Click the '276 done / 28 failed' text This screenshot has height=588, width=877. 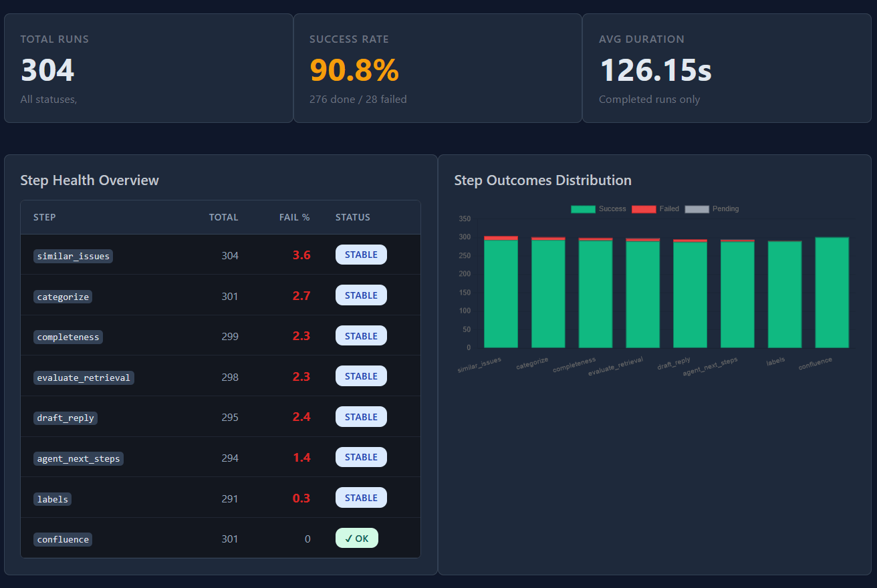point(358,99)
